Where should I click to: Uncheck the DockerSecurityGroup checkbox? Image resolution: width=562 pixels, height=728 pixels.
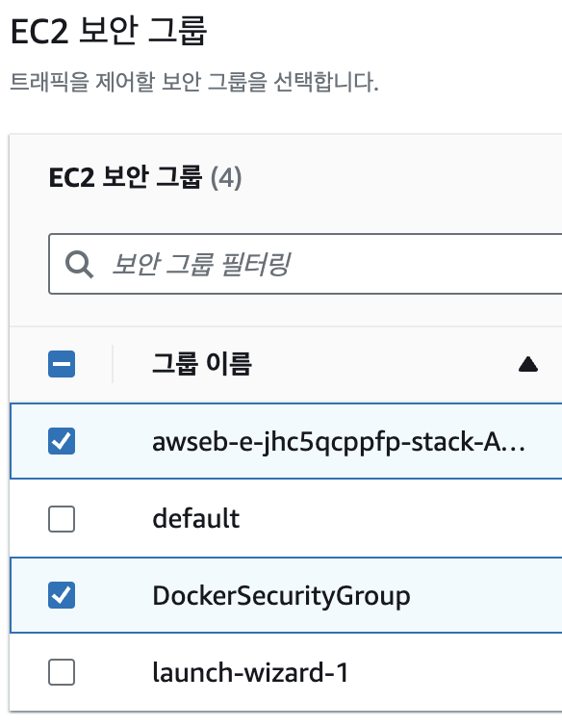coord(62,595)
